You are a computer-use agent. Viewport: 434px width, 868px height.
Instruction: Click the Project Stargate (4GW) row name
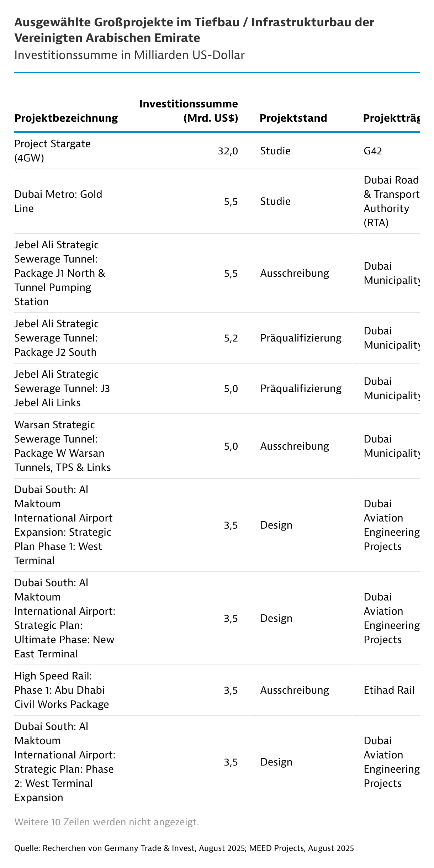tap(52, 151)
